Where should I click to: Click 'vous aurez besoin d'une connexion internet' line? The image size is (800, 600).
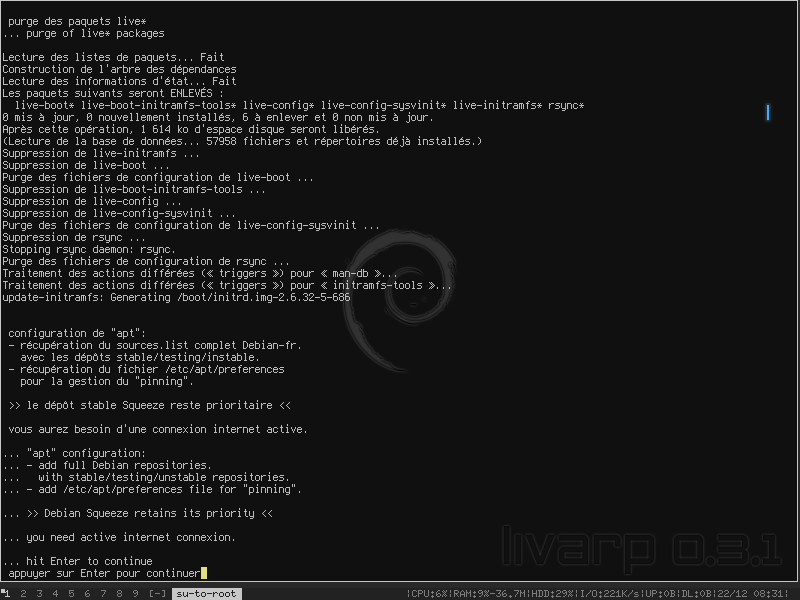coord(158,429)
